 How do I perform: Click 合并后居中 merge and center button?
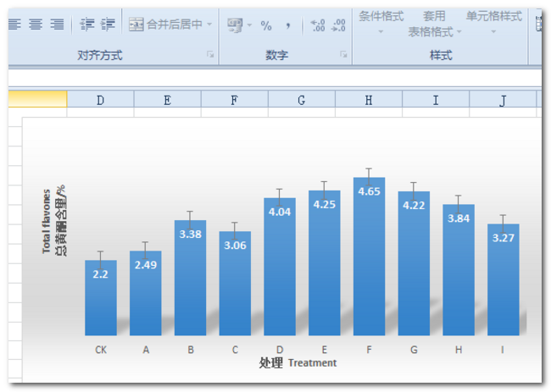pos(165,25)
